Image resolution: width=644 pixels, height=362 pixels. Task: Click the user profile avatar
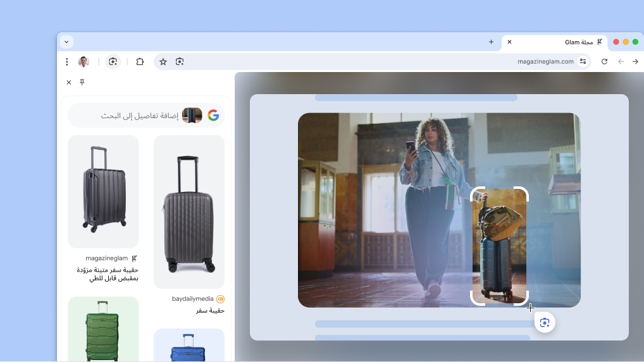[84, 62]
